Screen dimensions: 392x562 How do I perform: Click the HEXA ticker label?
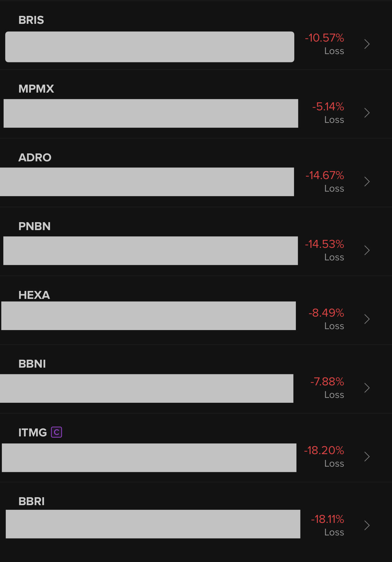tap(34, 295)
